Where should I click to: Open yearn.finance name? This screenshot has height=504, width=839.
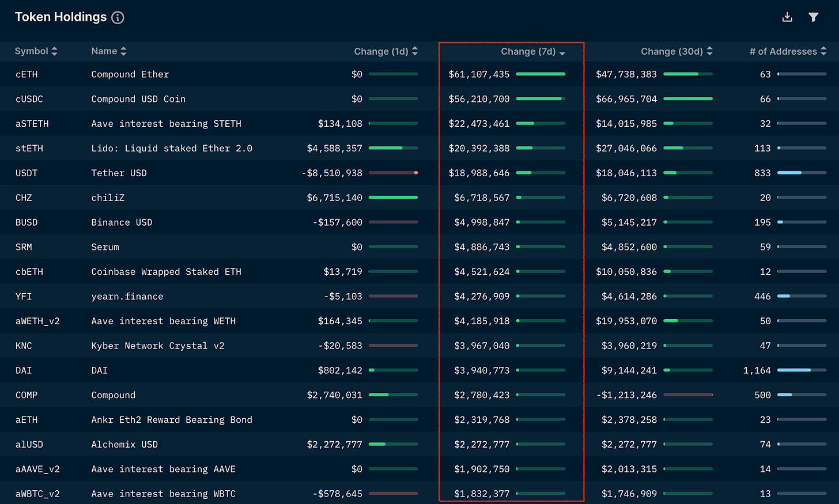tap(127, 297)
